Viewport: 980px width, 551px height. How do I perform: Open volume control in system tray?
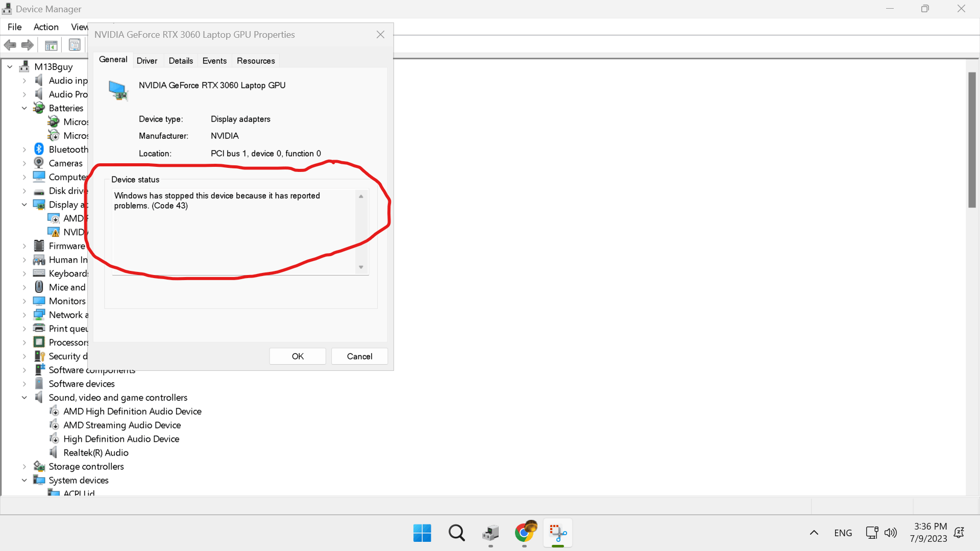(x=891, y=533)
